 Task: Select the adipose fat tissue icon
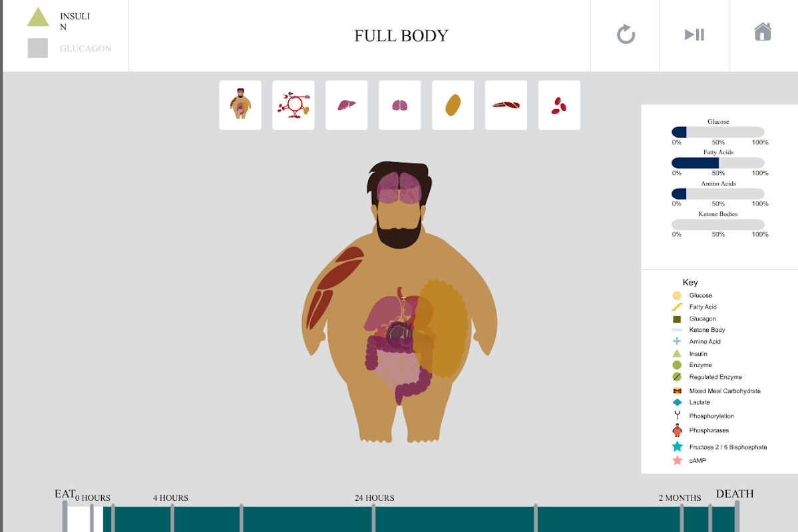click(453, 105)
